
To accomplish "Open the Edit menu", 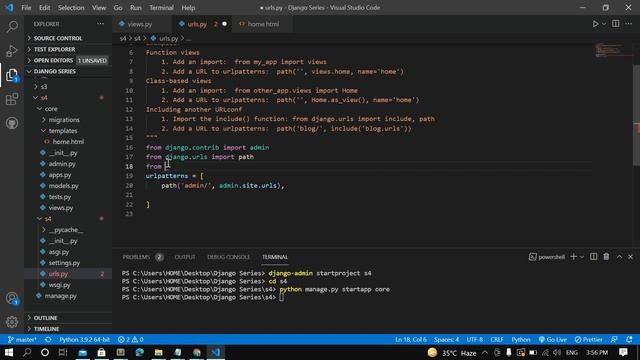I will (x=44, y=8).
